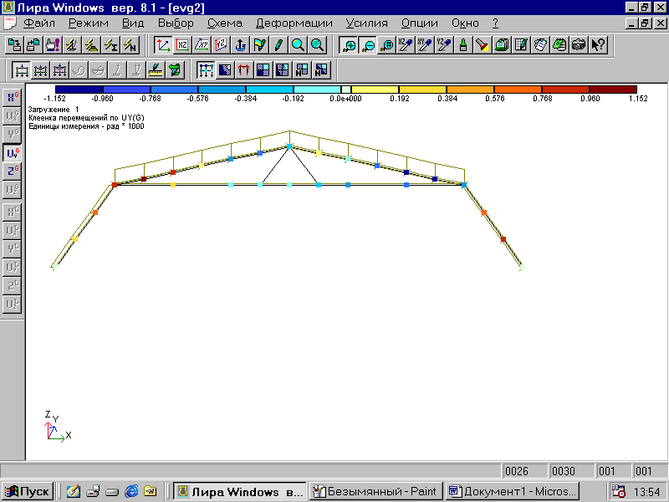Screen dimensions: 669x502
Task: Toggle the Z(G) displacement button
Action: [12, 171]
